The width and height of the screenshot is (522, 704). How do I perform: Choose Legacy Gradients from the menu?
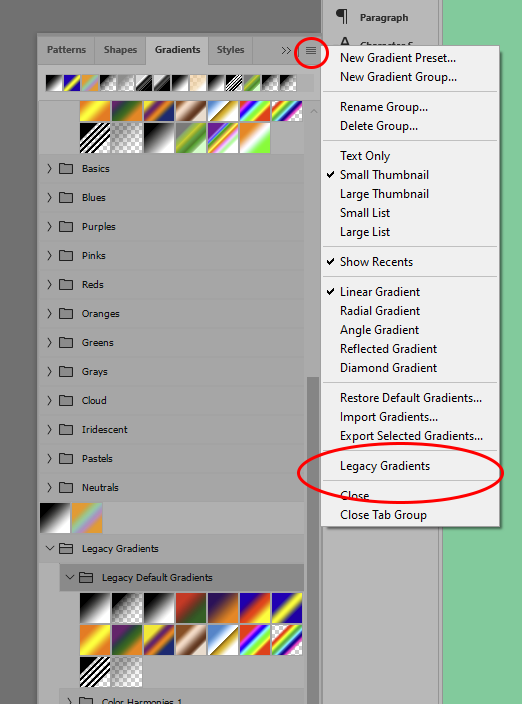(x=385, y=466)
